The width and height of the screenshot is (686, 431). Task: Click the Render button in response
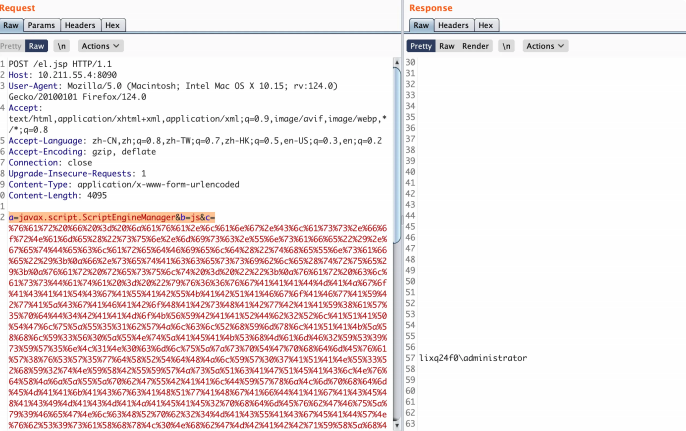474,46
